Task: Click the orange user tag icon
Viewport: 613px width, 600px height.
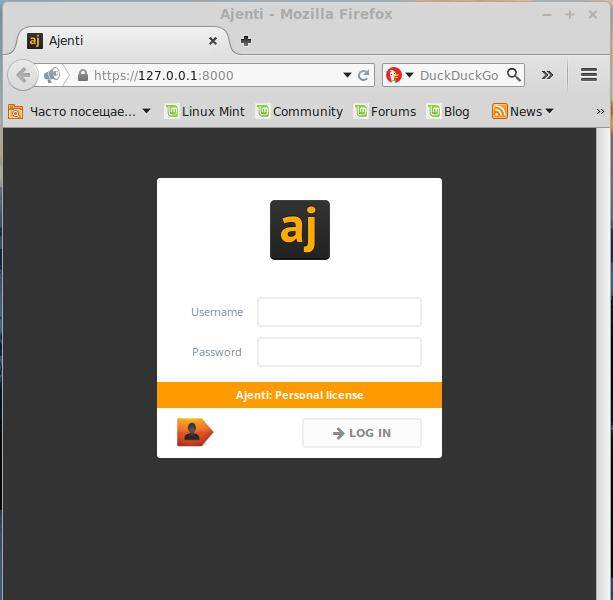Action: 195,432
